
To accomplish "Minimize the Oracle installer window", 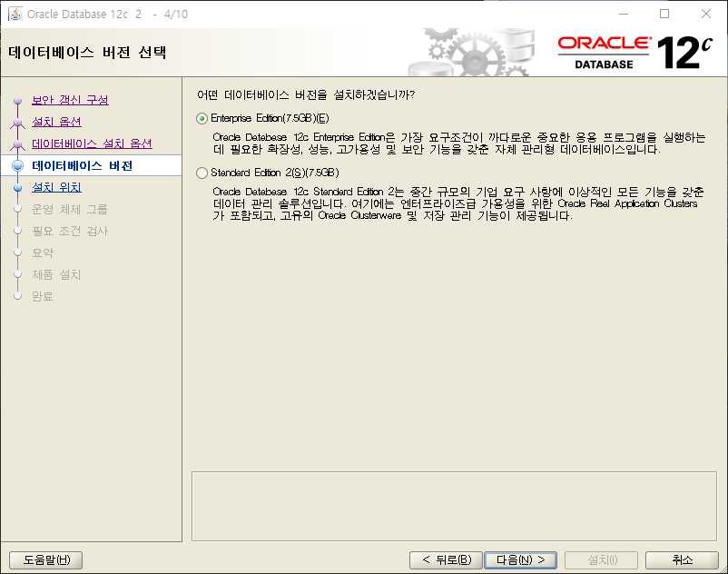I will pyautogui.click(x=624, y=14).
